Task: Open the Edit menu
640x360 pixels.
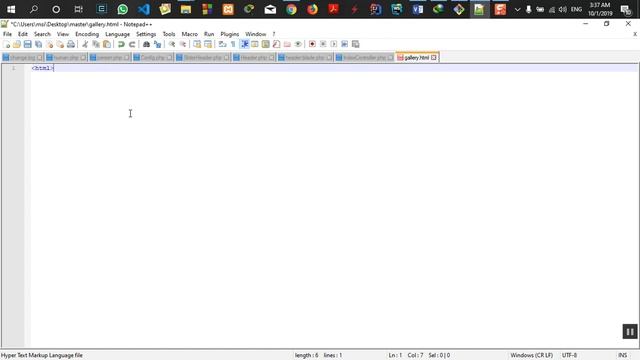Action: 23,34
